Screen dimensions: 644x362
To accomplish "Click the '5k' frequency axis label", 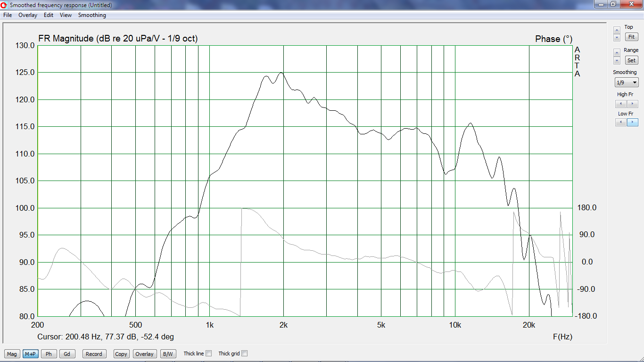I will click(381, 325).
